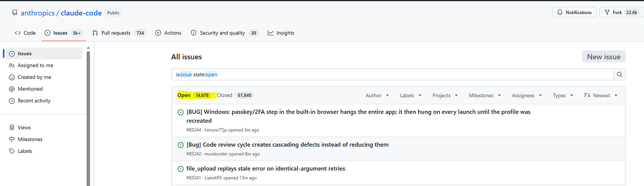Click the All issues heading

pos(187,57)
